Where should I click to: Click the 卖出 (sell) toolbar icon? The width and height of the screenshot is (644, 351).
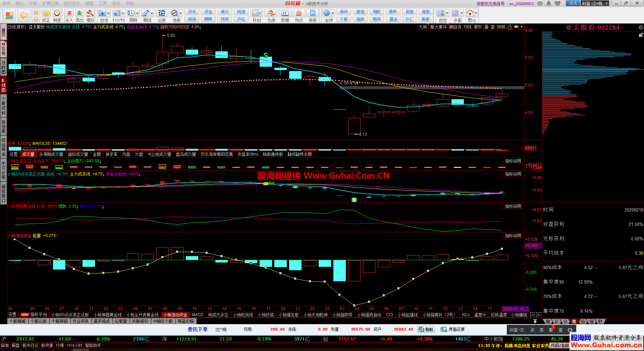[79, 14]
